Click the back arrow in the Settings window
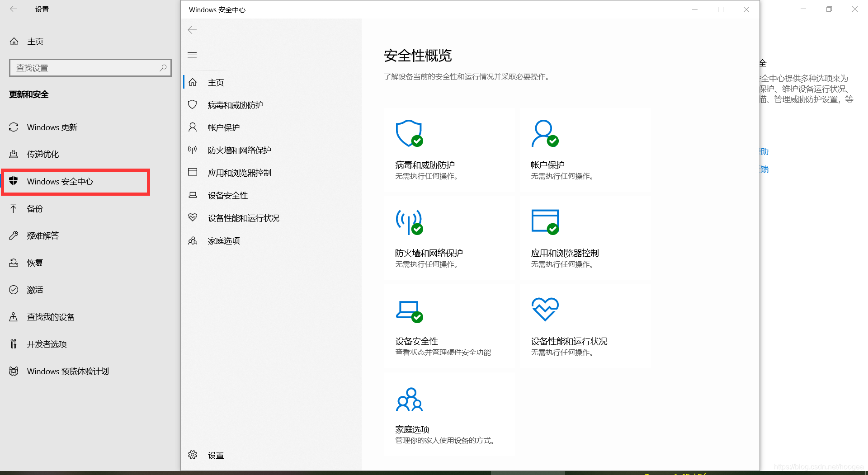 pyautogui.click(x=14, y=9)
